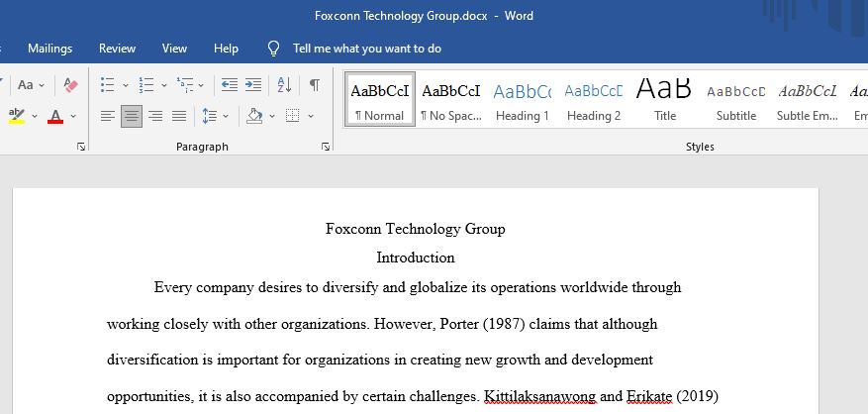Image resolution: width=868 pixels, height=414 pixels.
Task: Open the Font dialog launcher
Action: pyautogui.click(x=81, y=147)
